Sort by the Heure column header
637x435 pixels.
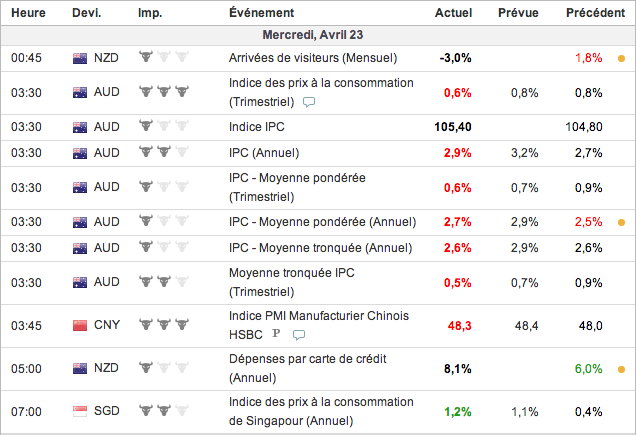pyautogui.click(x=26, y=13)
